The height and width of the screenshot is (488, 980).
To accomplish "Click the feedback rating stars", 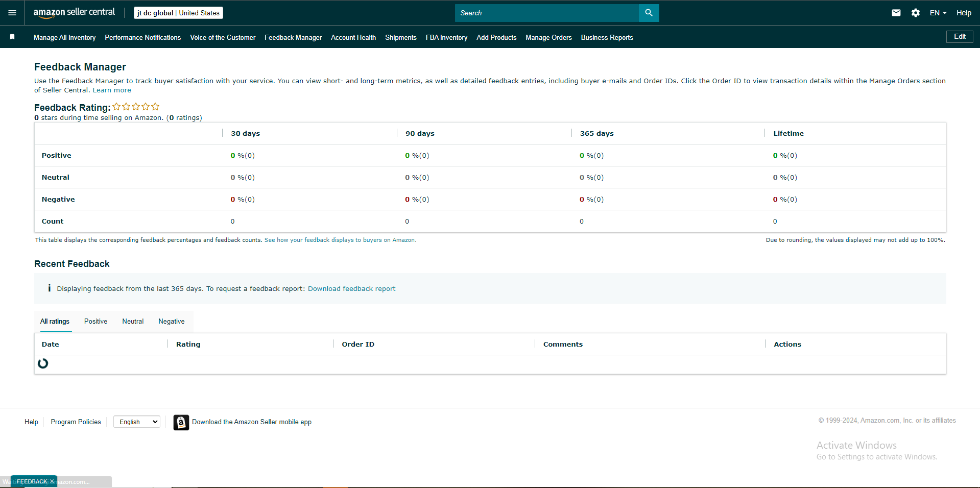I will pos(136,107).
